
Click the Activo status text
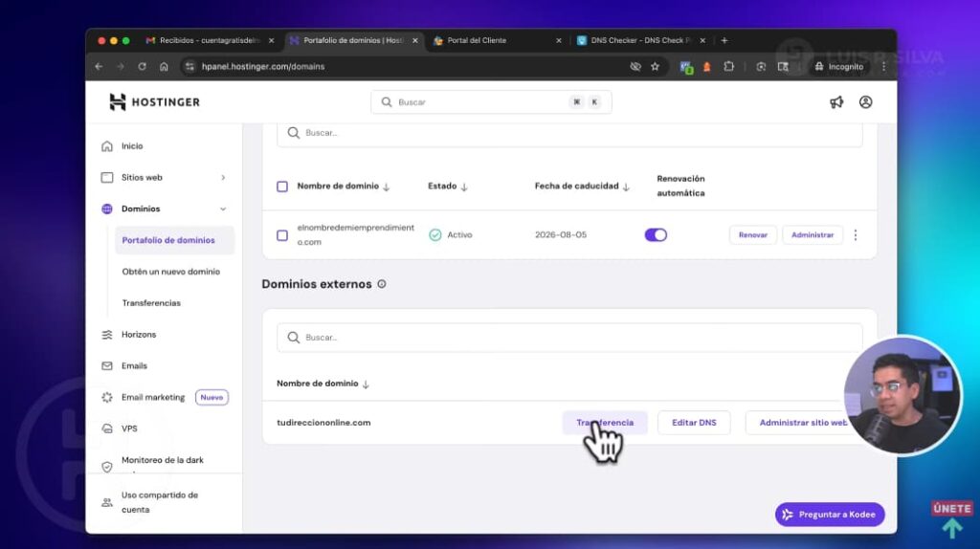tap(459, 235)
